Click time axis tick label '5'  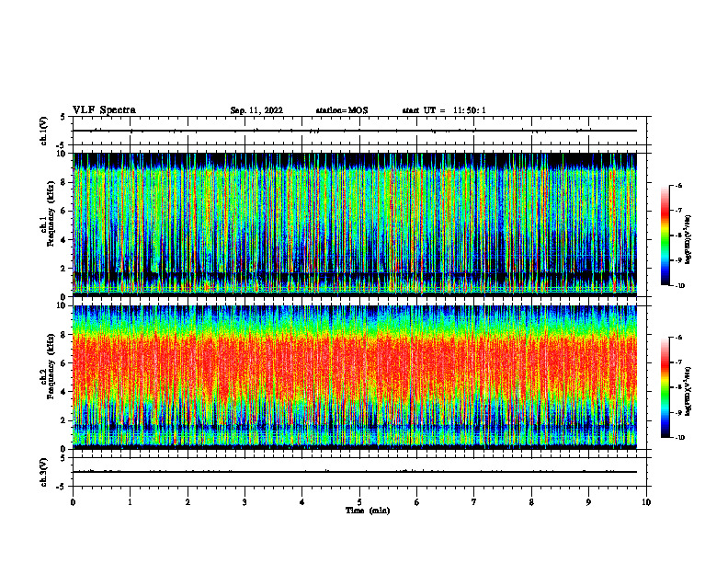pyautogui.click(x=359, y=502)
